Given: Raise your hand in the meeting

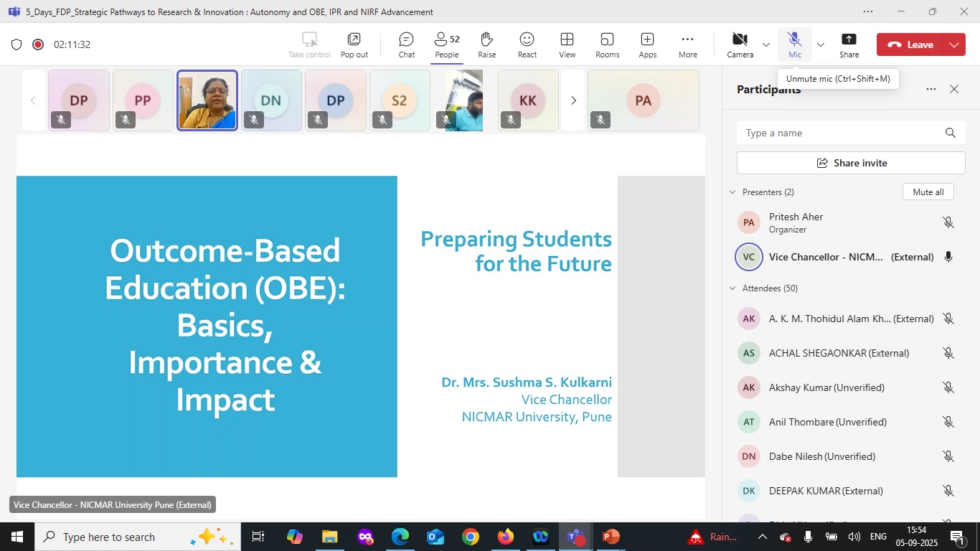Looking at the screenshot, I should [x=487, y=44].
